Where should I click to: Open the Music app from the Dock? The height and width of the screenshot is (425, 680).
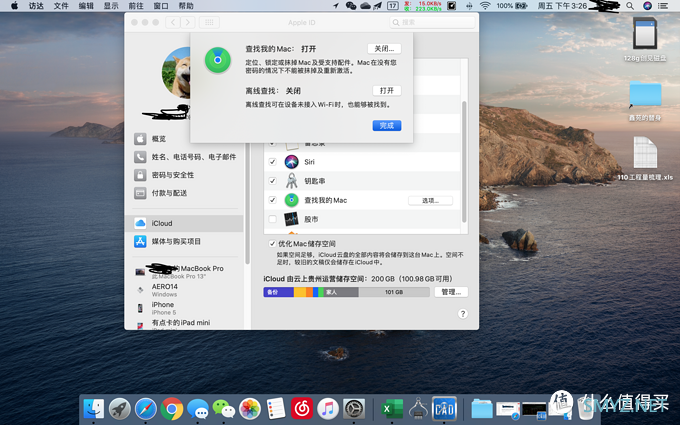coord(328,409)
